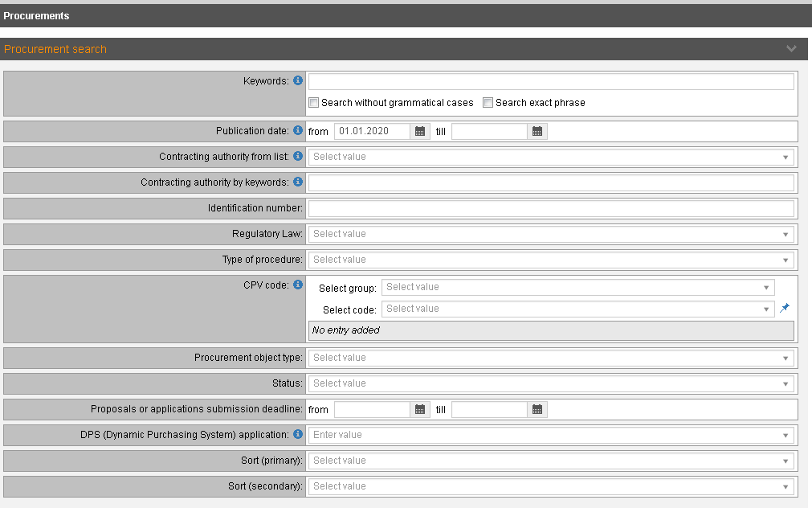Screen dimensions: 812x508
Task: Enable Search without grammatical cases checkbox
Action: point(315,103)
